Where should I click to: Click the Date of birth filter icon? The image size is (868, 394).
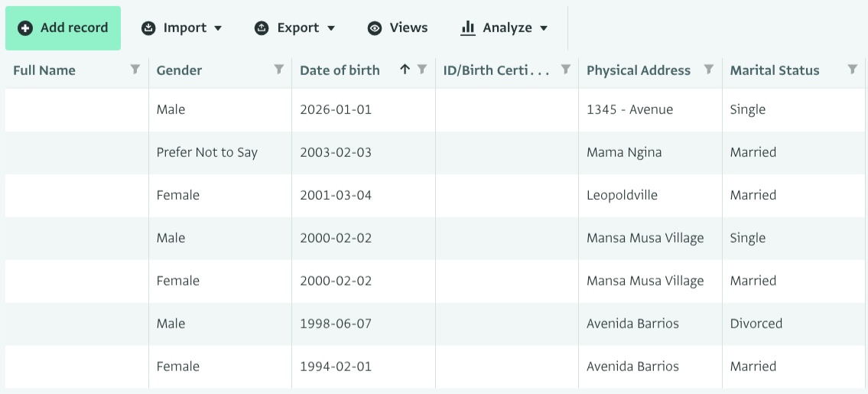[x=422, y=70]
